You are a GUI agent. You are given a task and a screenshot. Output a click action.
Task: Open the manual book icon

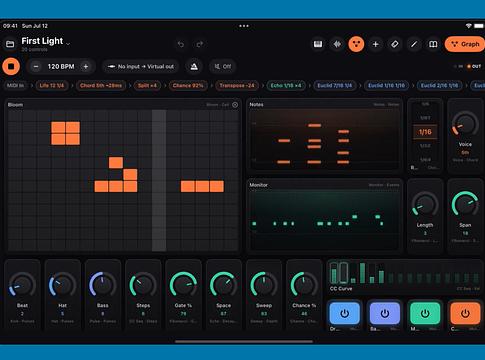433,44
